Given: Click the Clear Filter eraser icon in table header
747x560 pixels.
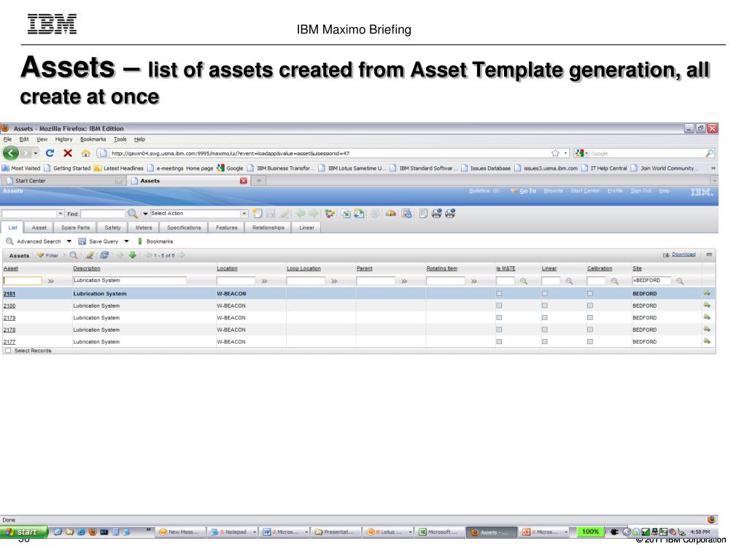Looking at the screenshot, I should point(89,255).
